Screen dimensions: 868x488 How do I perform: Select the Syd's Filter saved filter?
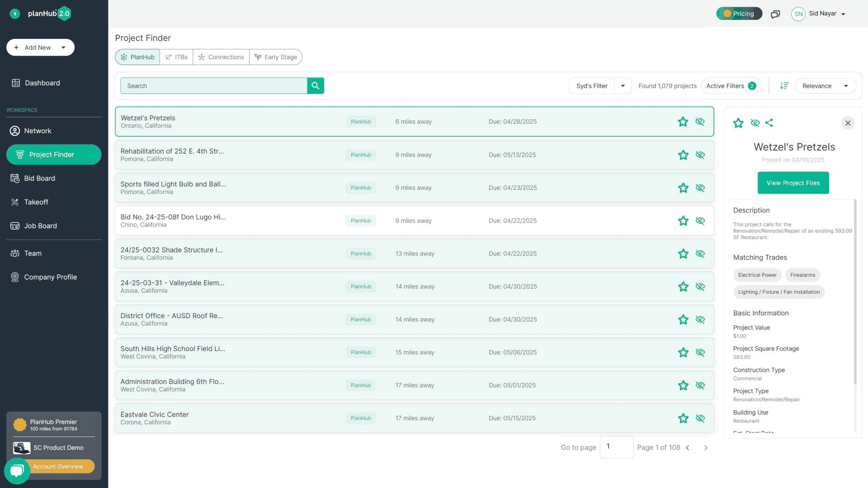coord(592,86)
